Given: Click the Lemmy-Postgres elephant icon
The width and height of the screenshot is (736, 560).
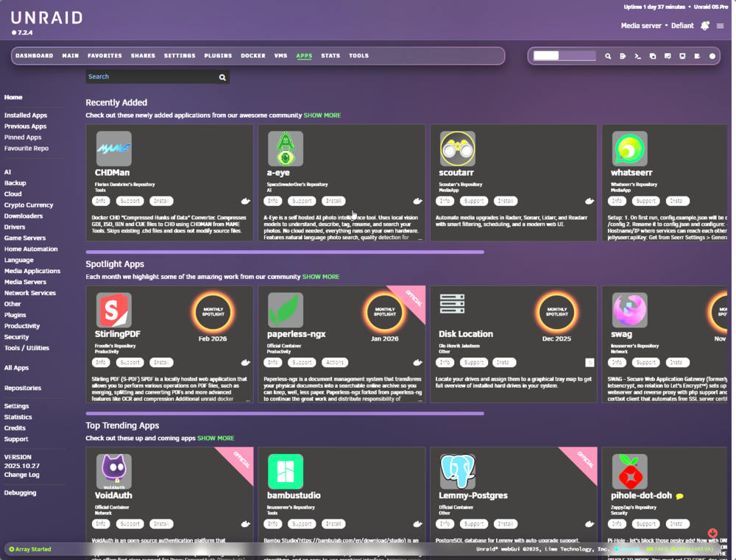Looking at the screenshot, I should coord(458,471).
